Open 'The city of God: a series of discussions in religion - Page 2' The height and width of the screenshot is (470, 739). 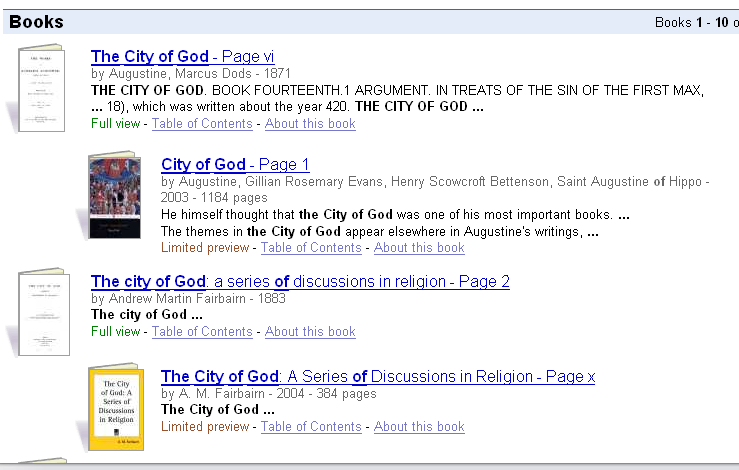pos(300,281)
